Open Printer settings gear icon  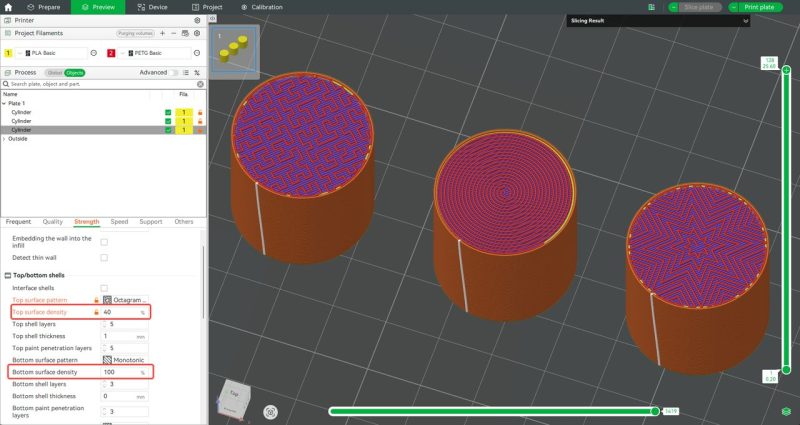pos(197,20)
